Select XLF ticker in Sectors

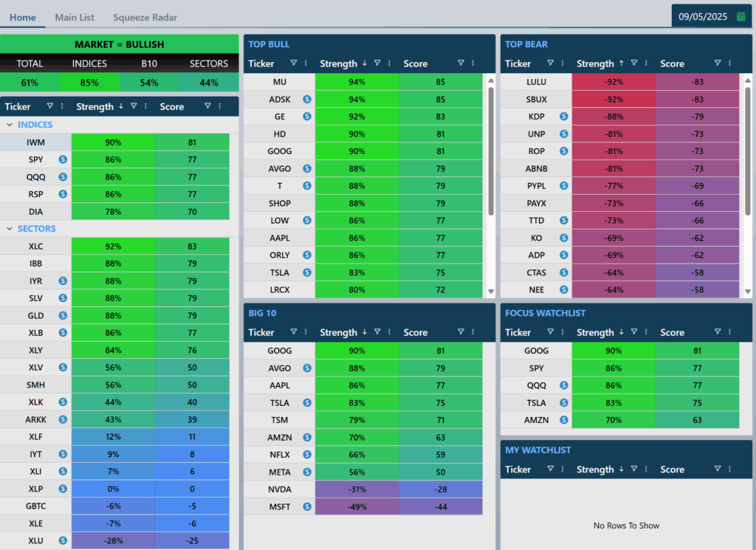tap(35, 437)
